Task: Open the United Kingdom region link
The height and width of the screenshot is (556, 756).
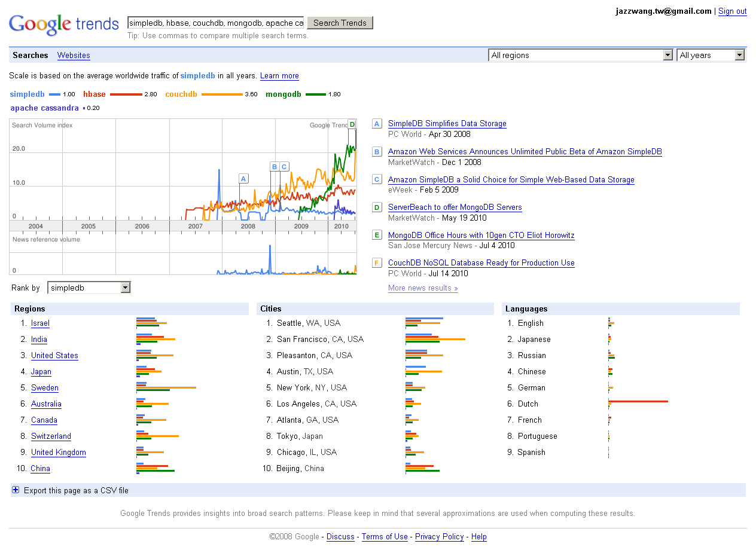Action: click(x=59, y=452)
